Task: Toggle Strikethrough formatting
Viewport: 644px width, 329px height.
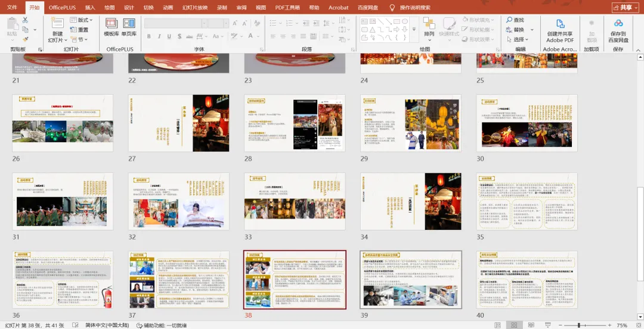Action: click(x=190, y=36)
